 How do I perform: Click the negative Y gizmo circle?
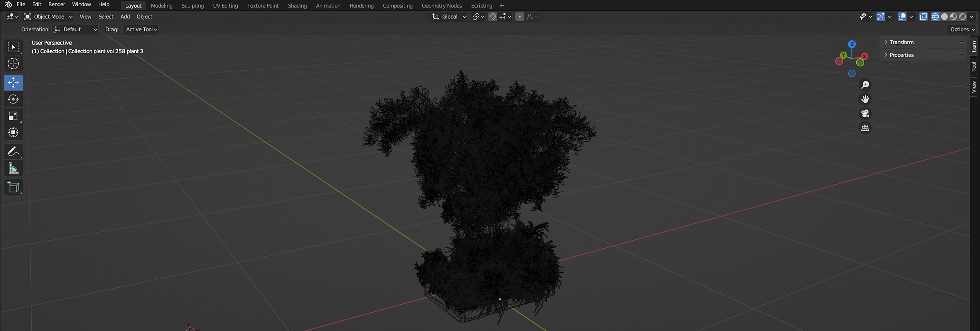click(x=860, y=62)
